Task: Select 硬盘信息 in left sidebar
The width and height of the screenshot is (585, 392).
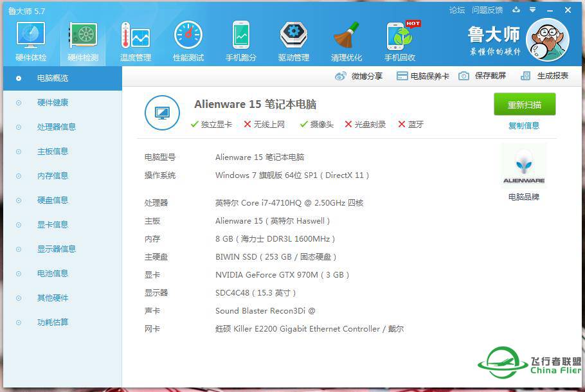Action: [x=53, y=200]
